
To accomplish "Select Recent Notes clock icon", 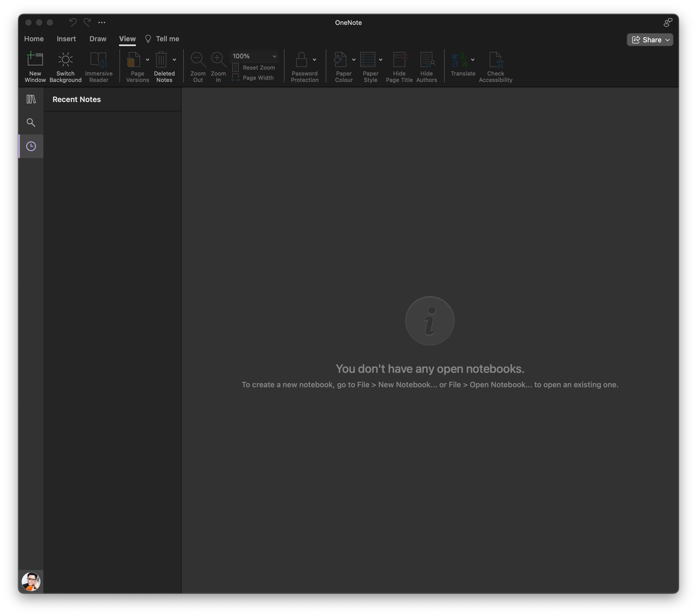I will pyautogui.click(x=31, y=146).
